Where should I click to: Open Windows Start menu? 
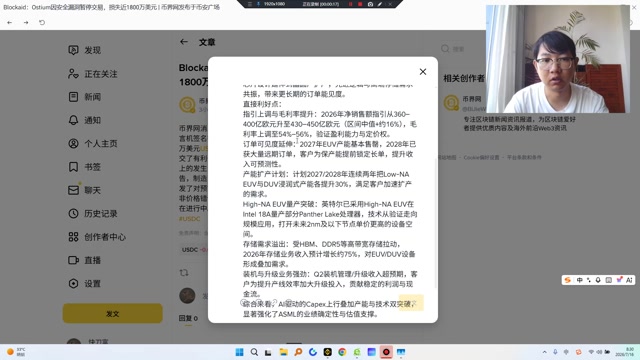coord(240,352)
